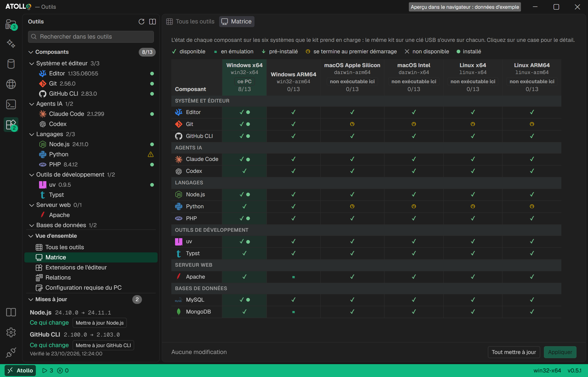588x377 pixels.
Task: Click Mettre à jour Node.js button
Action: click(x=99, y=323)
